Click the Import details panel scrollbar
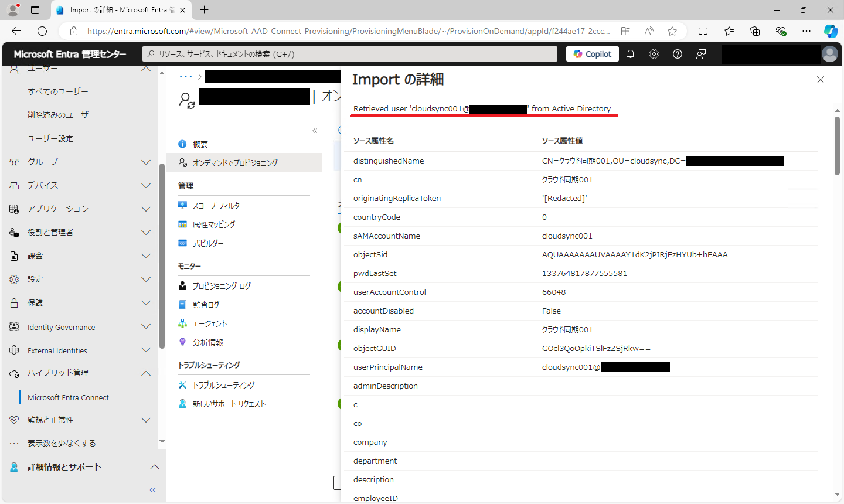 (838, 145)
